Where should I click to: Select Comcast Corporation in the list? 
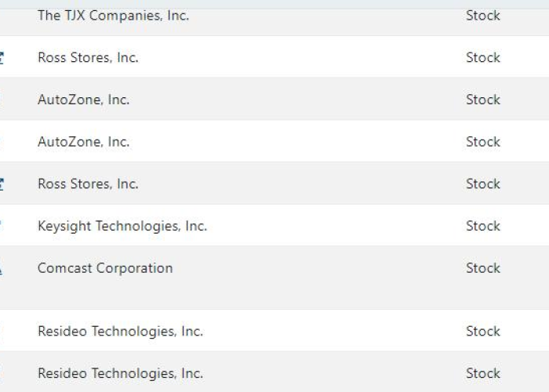pyautogui.click(x=105, y=268)
